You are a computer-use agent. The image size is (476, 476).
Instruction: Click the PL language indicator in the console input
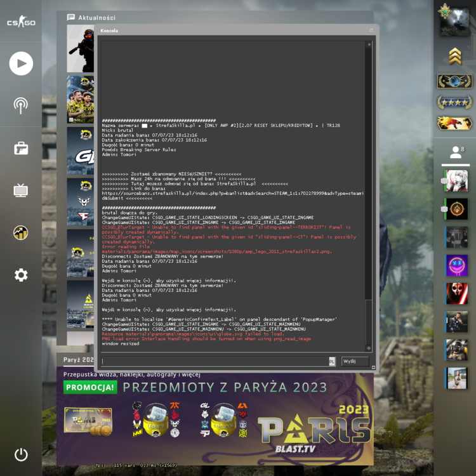(x=332, y=361)
